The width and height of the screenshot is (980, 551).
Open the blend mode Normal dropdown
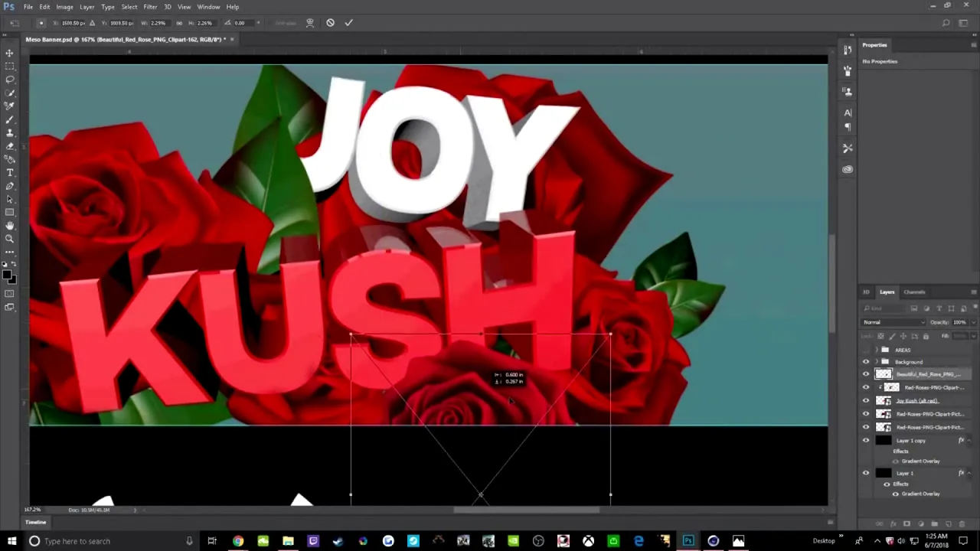(x=893, y=322)
